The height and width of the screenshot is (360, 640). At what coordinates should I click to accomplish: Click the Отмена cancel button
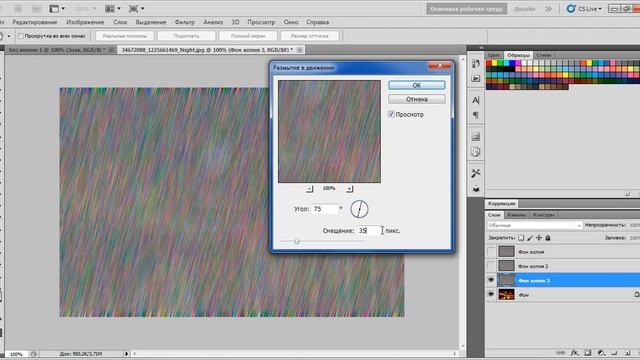click(x=417, y=99)
